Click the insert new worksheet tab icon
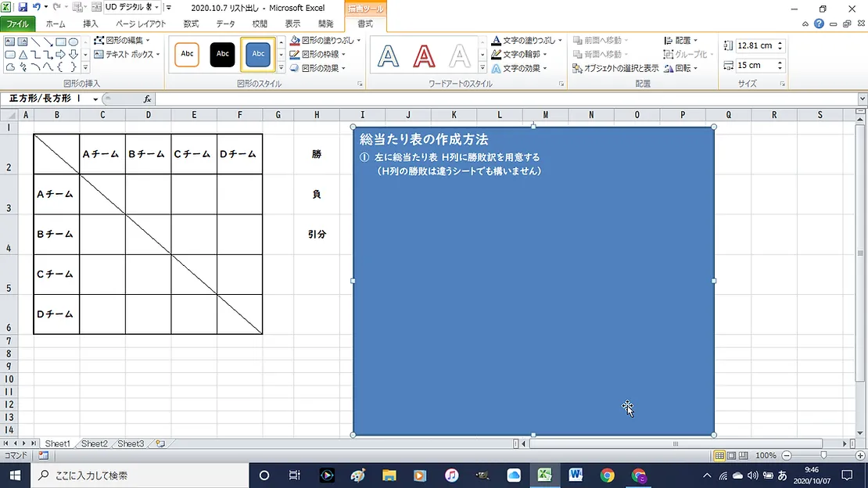Image resolution: width=868 pixels, height=488 pixels. (x=160, y=443)
